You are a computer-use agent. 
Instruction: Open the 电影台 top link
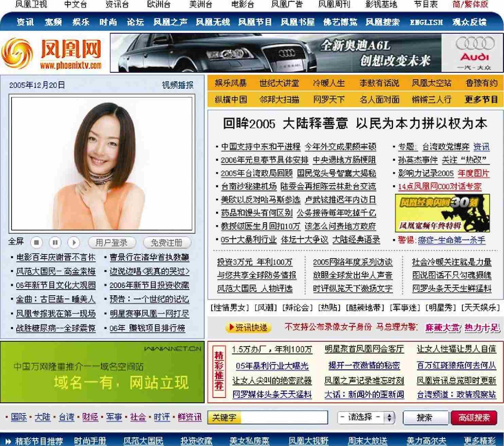[x=242, y=4]
